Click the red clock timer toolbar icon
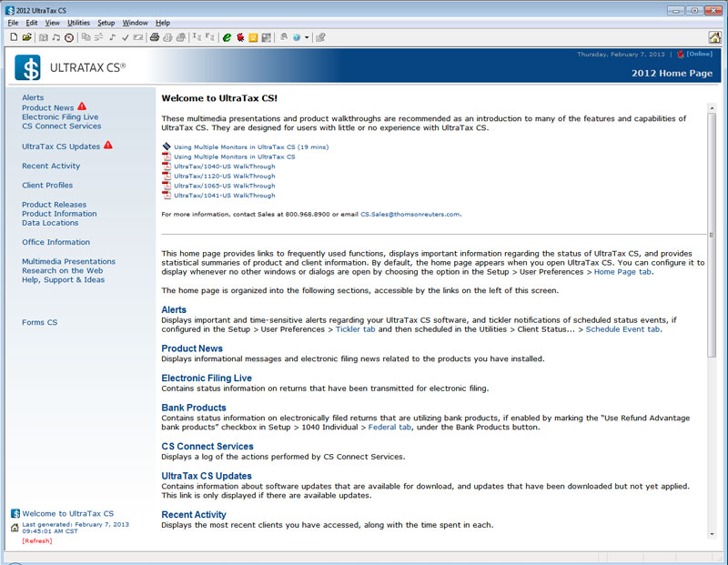 click(x=69, y=37)
